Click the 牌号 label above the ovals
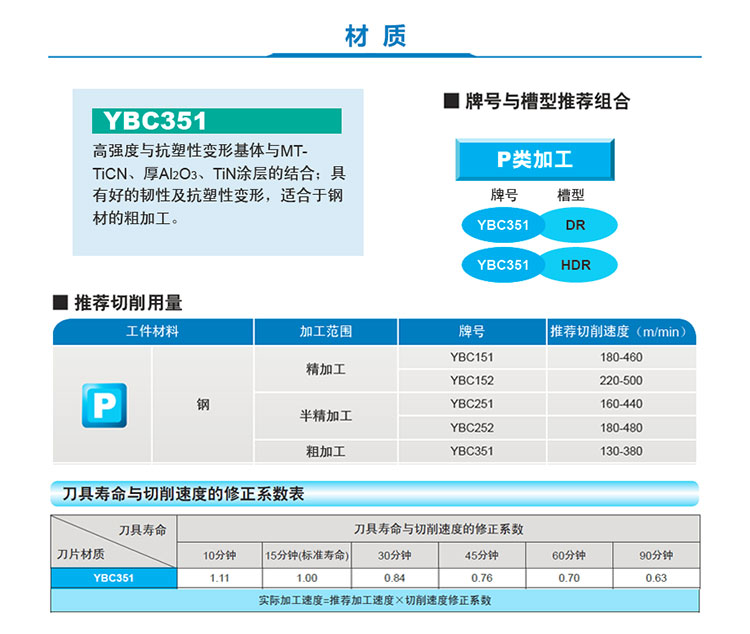 click(504, 195)
